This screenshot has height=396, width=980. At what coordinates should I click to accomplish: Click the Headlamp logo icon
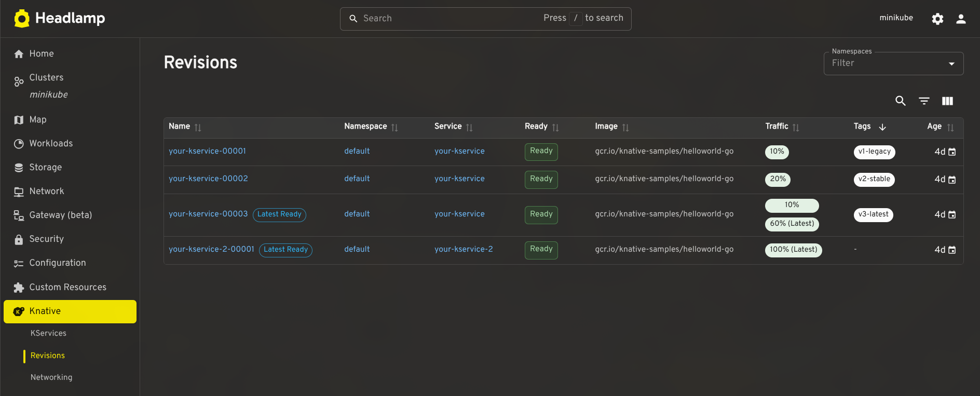pyautogui.click(x=22, y=18)
